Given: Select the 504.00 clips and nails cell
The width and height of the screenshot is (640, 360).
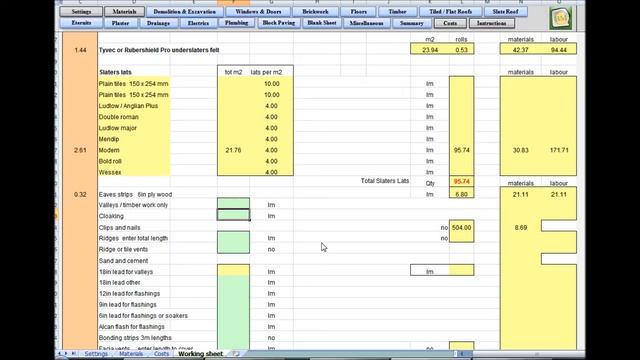Looking at the screenshot, I should 462,227.
